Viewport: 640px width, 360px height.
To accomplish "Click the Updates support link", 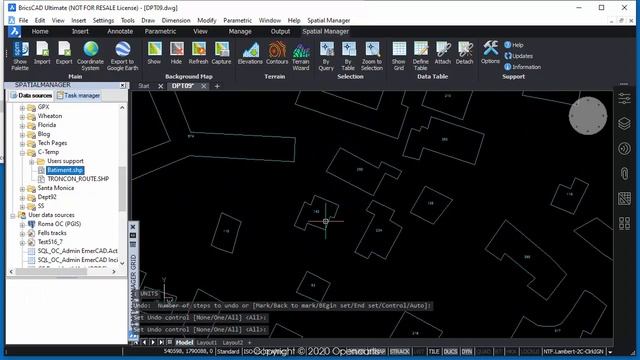I will [518, 56].
